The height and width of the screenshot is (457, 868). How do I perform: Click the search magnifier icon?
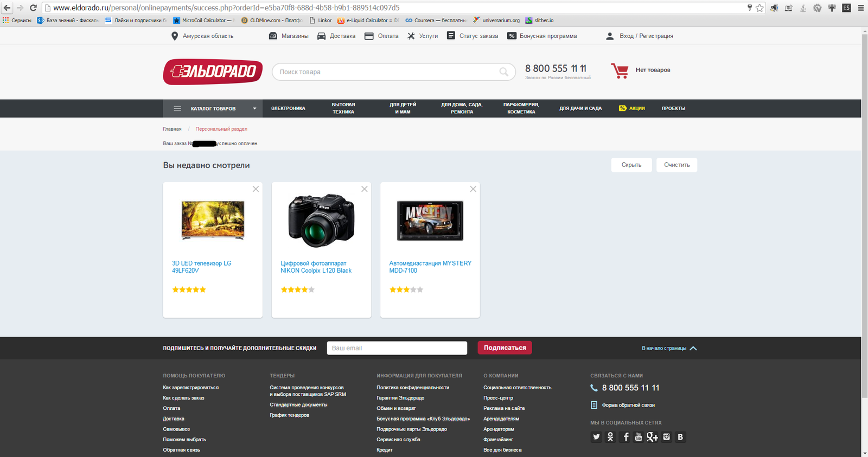pyautogui.click(x=504, y=72)
